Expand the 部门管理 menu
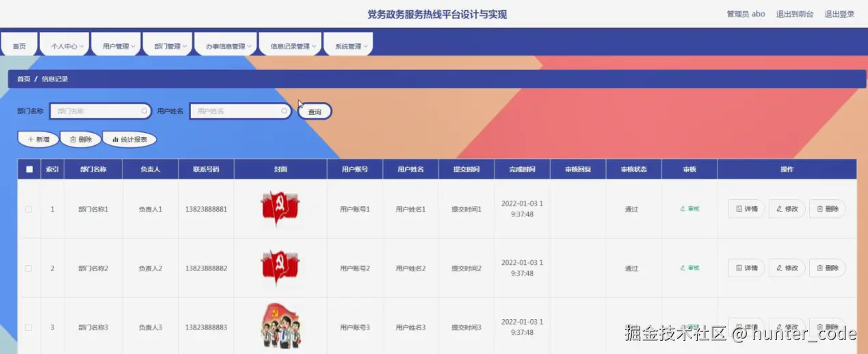Image resolution: width=868 pixels, height=354 pixels. point(168,45)
